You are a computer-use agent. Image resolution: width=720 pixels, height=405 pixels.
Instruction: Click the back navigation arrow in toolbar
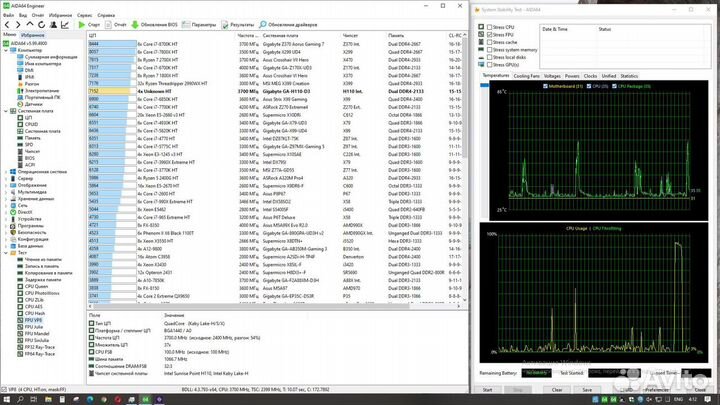pos(6,22)
